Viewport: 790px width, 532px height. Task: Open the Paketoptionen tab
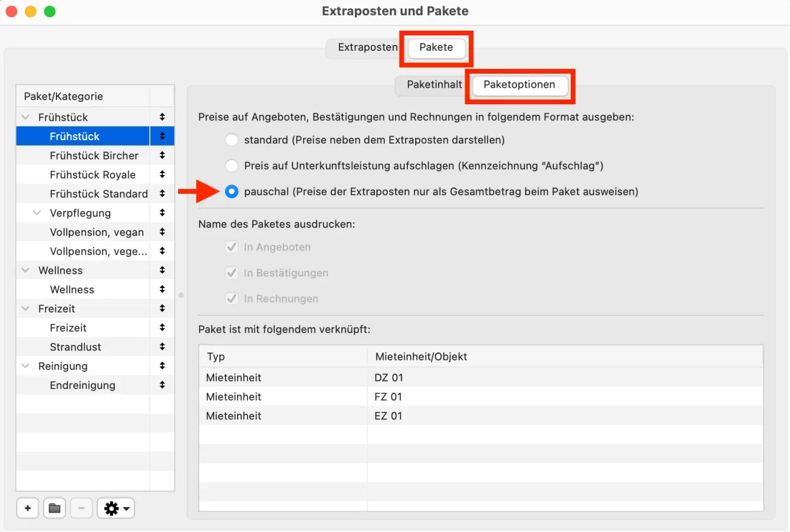click(519, 84)
